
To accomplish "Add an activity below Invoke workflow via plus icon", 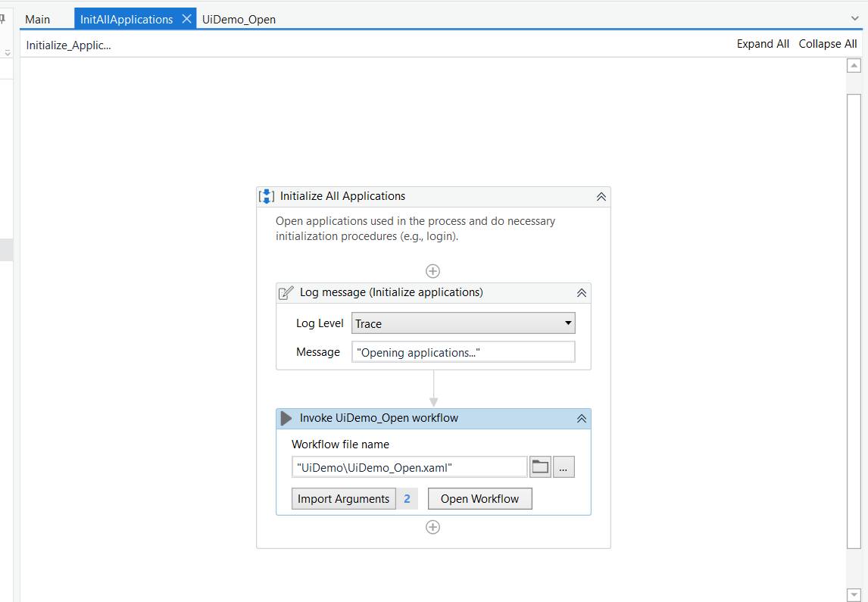I will [432, 526].
